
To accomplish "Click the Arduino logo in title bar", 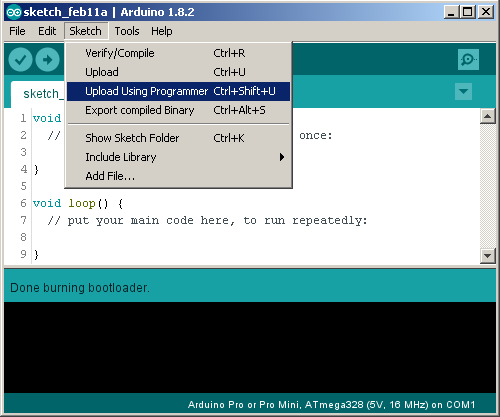I will (14, 12).
